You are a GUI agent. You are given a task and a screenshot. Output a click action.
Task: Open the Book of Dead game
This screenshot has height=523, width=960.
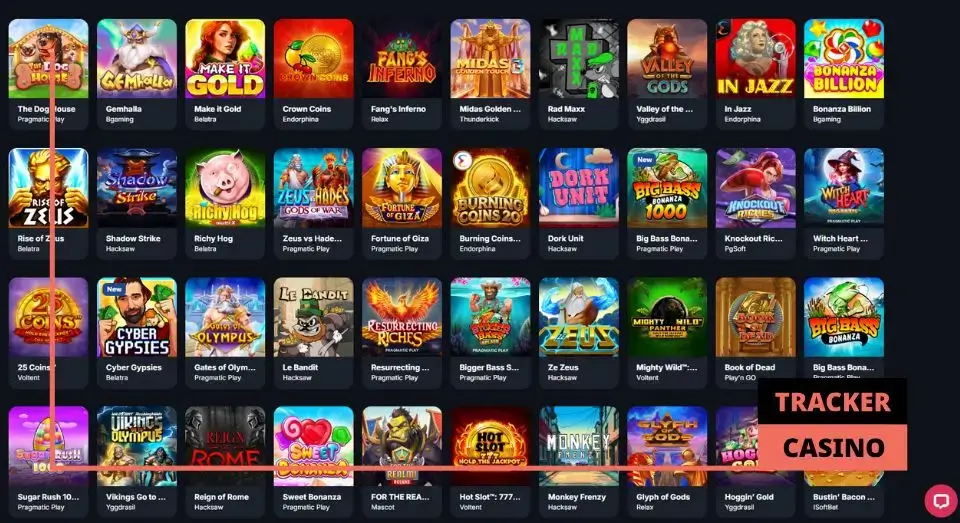click(x=756, y=317)
